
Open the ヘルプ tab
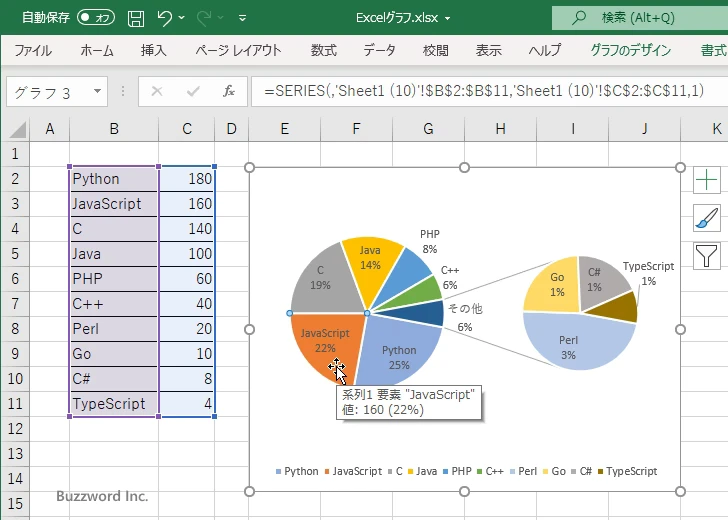coord(545,50)
